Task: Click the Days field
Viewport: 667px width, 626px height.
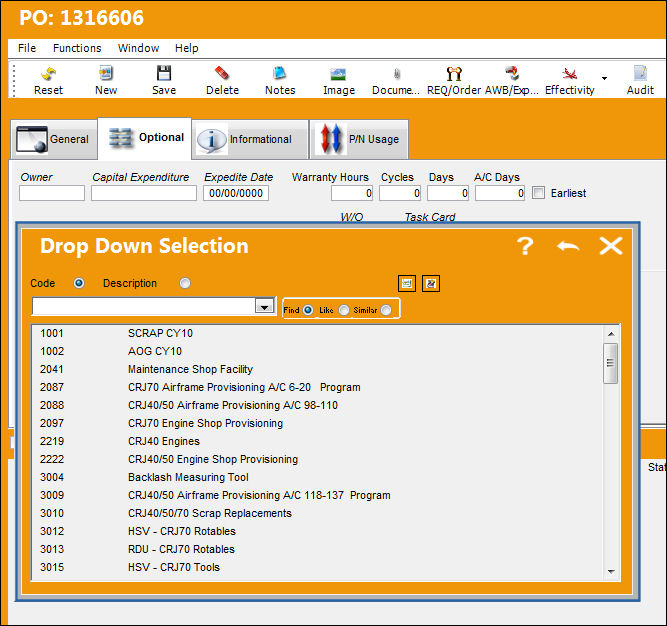Action: click(448, 193)
